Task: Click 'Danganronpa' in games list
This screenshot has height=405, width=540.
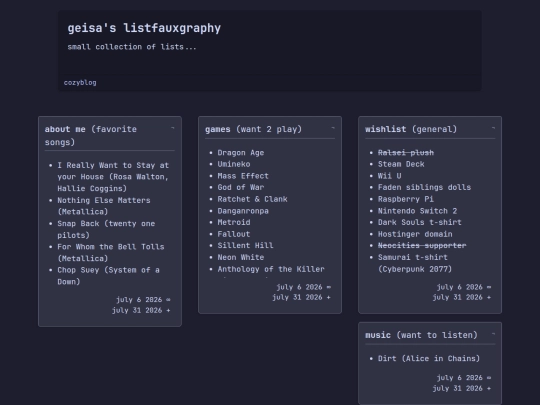Action: pos(243,211)
